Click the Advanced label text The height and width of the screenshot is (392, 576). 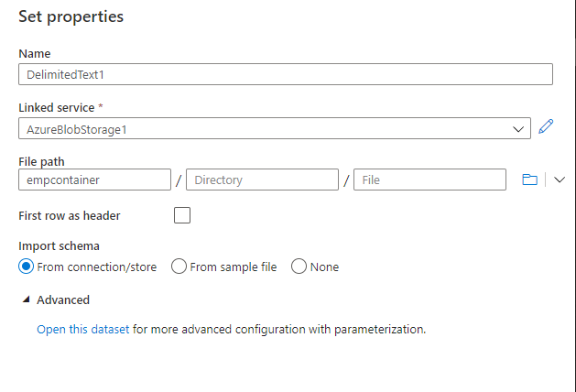(63, 299)
